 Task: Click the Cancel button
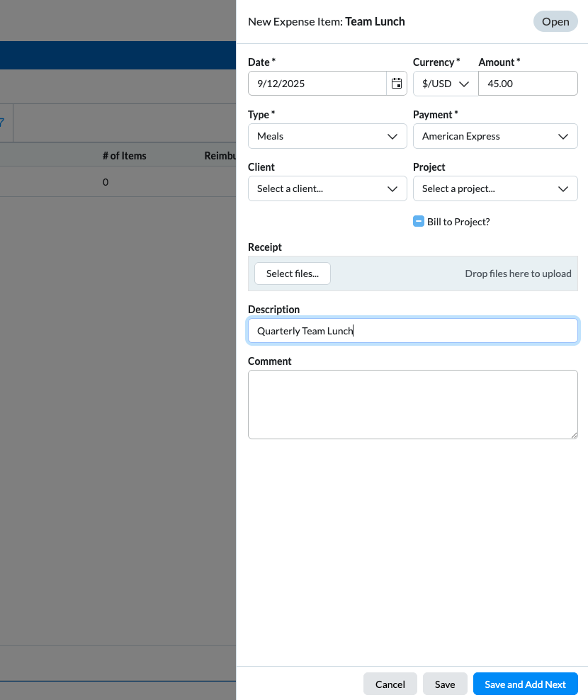[390, 684]
